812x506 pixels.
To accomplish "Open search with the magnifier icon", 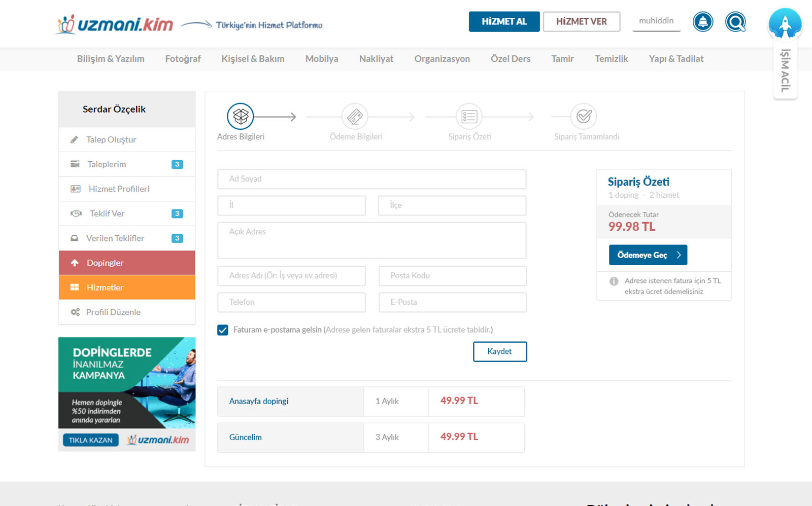I will (735, 22).
